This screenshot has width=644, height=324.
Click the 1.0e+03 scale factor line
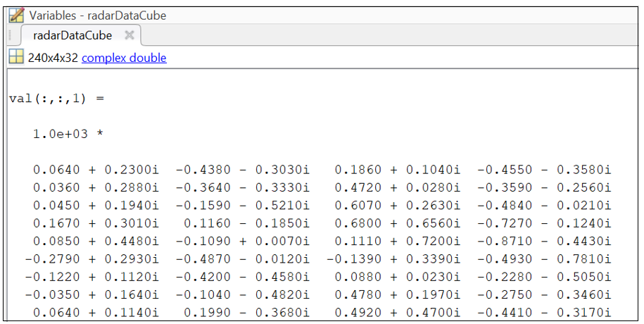68,134
